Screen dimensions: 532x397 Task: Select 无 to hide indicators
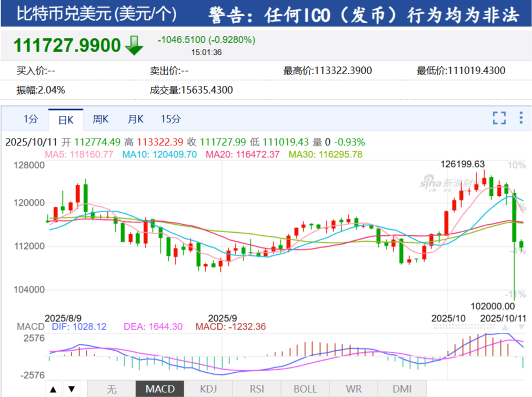(x=112, y=389)
